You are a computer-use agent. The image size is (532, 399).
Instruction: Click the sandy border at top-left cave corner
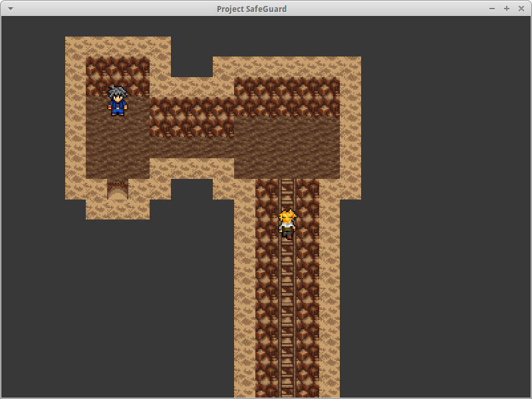click(x=75, y=47)
